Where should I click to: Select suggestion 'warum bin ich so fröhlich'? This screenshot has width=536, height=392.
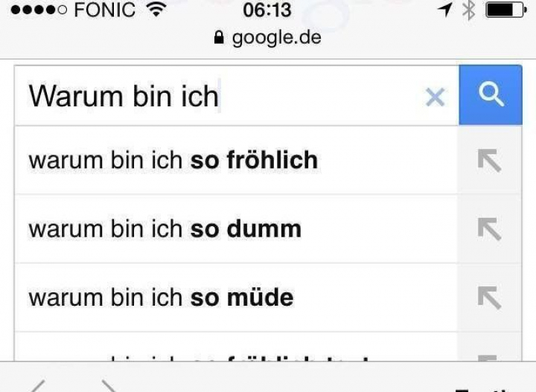point(173,160)
